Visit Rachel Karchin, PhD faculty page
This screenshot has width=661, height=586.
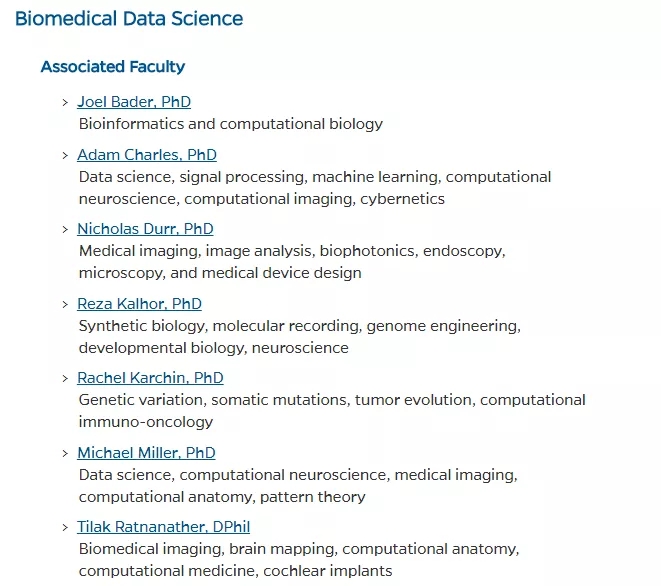tap(150, 378)
